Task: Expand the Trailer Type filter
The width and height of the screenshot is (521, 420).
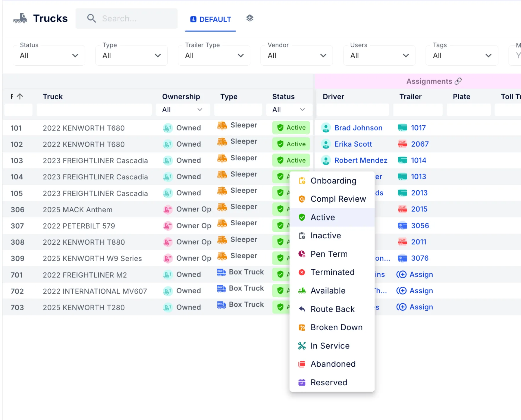Action: [214, 55]
